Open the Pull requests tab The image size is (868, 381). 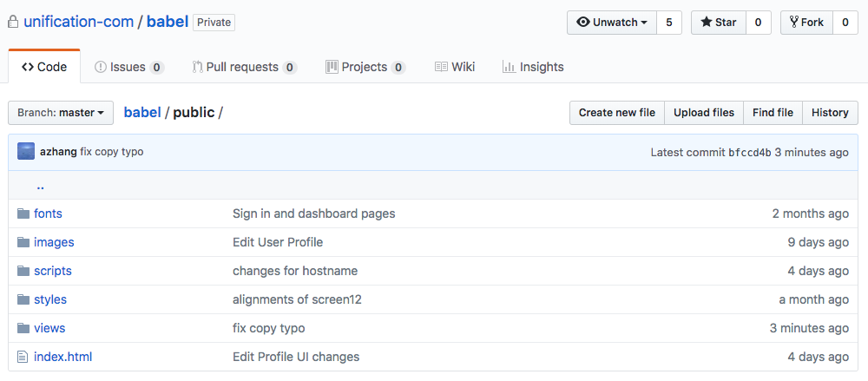[244, 68]
